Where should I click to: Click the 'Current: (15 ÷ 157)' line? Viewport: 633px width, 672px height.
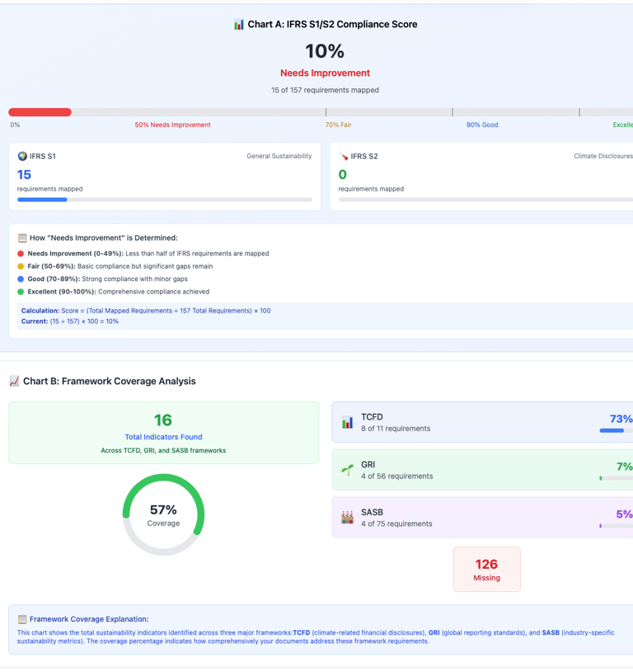coord(70,322)
